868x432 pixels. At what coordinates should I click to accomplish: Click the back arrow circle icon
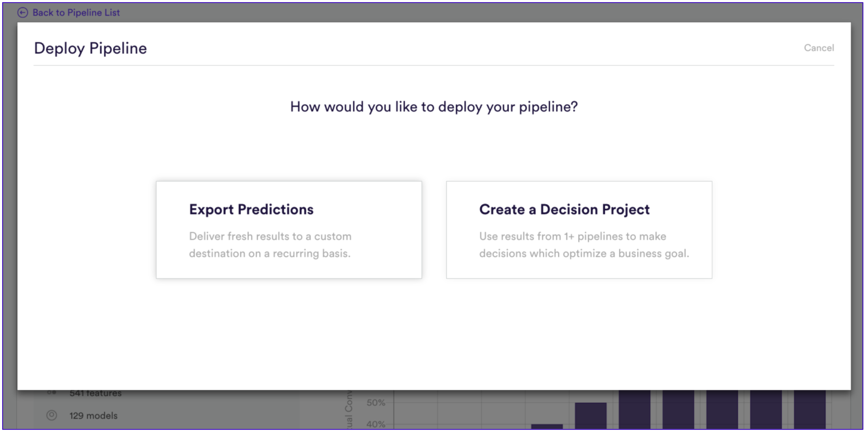coord(23,12)
